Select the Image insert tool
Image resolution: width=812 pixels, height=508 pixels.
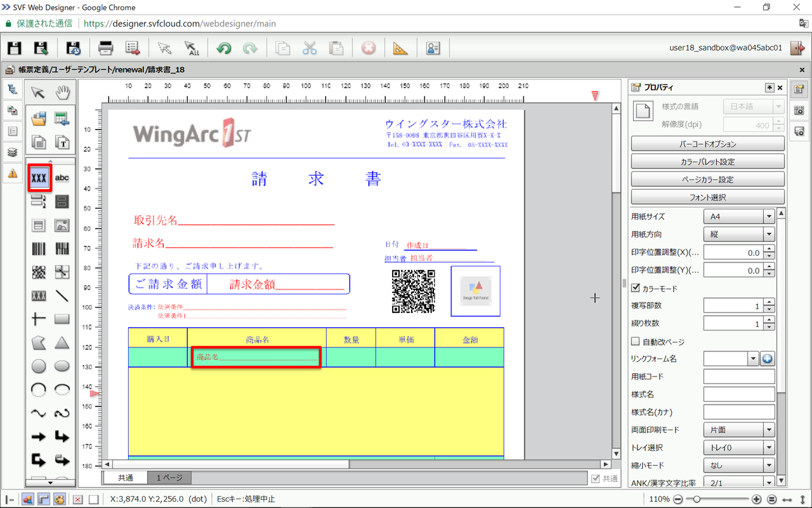click(x=62, y=225)
